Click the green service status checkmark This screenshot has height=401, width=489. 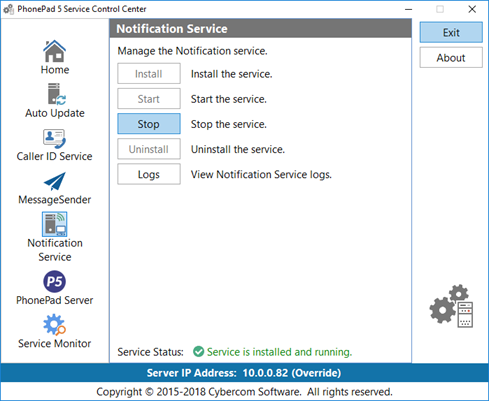click(198, 351)
